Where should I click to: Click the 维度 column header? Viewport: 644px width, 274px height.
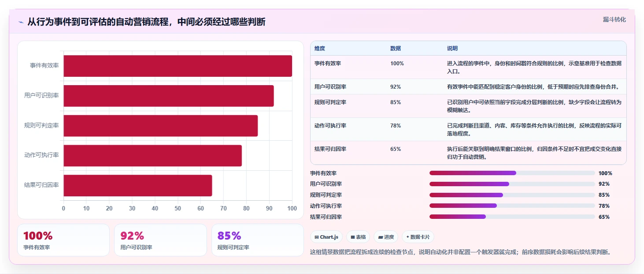tap(320, 48)
